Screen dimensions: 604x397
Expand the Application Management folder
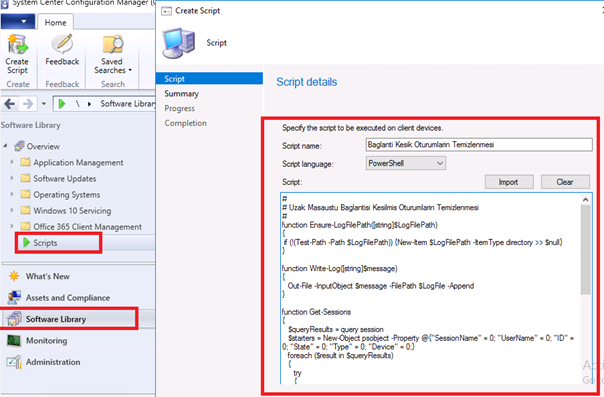(12, 162)
